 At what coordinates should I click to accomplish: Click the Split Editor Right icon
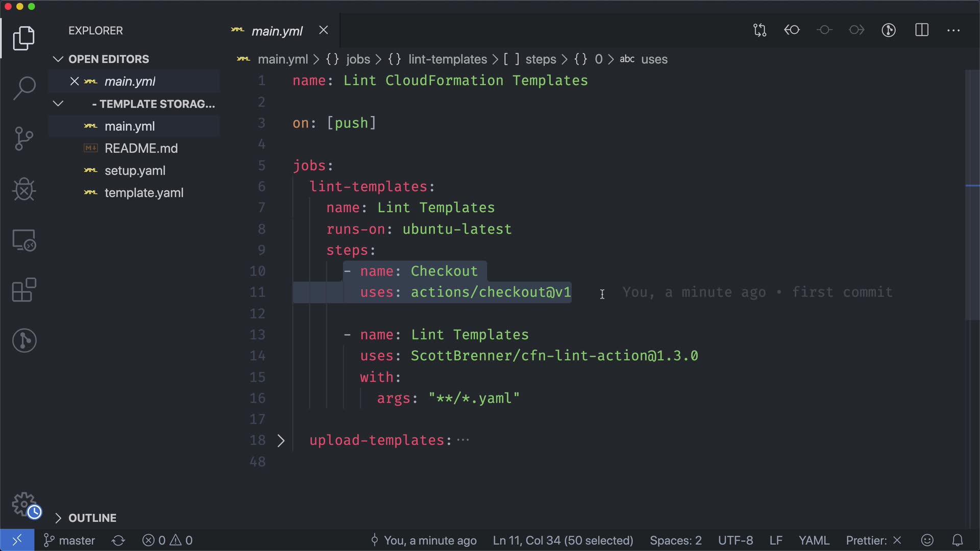tap(922, 30)
